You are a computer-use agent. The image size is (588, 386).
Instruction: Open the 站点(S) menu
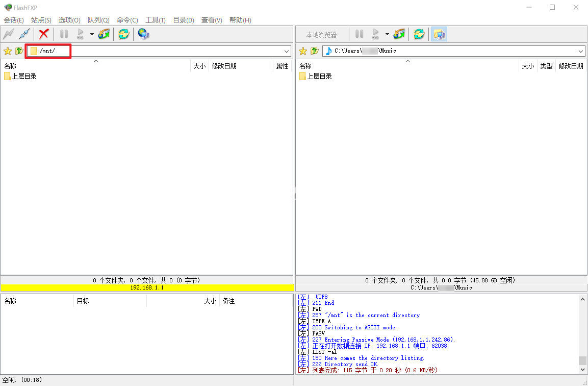(41, 20)
